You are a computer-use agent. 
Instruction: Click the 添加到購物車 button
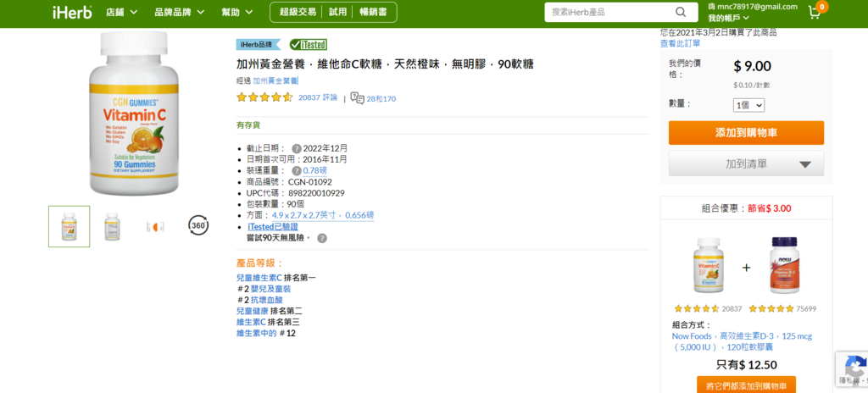(746, 133)
